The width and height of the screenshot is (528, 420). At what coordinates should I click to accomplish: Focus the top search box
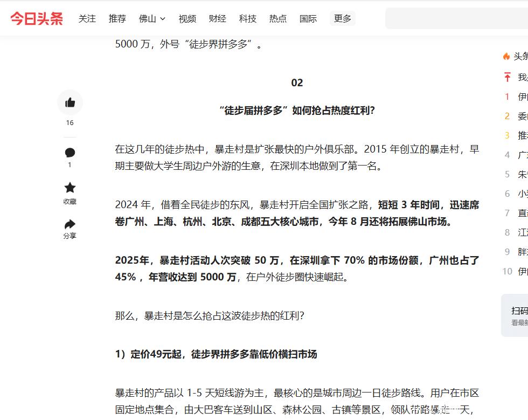(x=457, y=18)
